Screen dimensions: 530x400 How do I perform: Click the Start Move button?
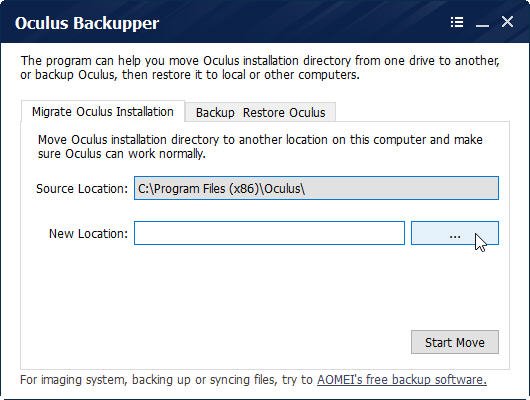pos(455,342)
